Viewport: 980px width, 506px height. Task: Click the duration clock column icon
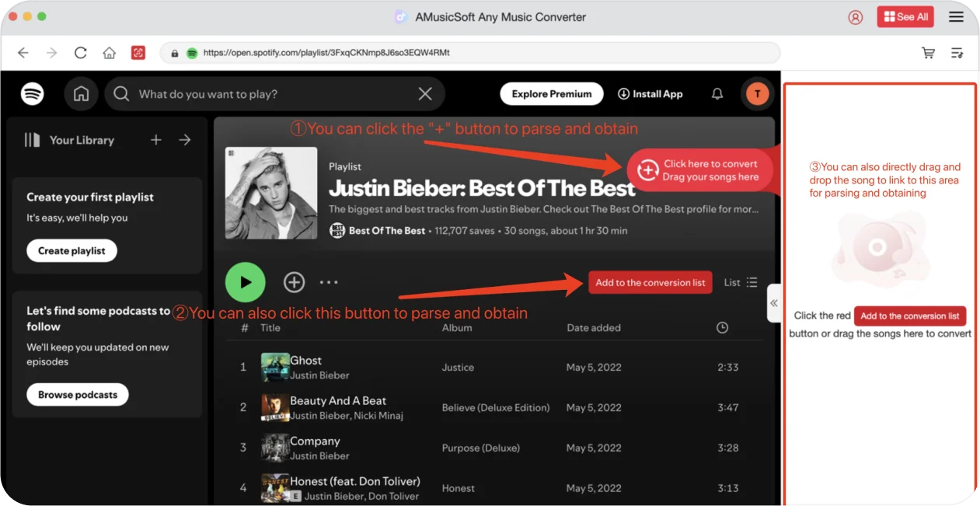[722, 328]
